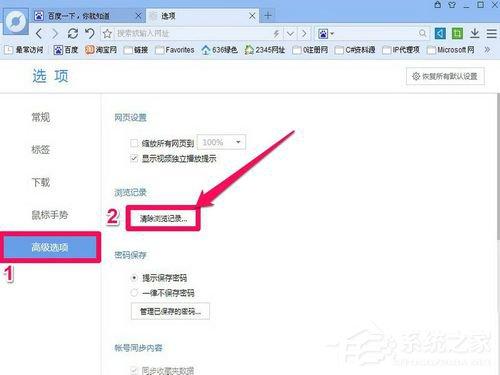Click the address bar go arrow

(304, 33)
